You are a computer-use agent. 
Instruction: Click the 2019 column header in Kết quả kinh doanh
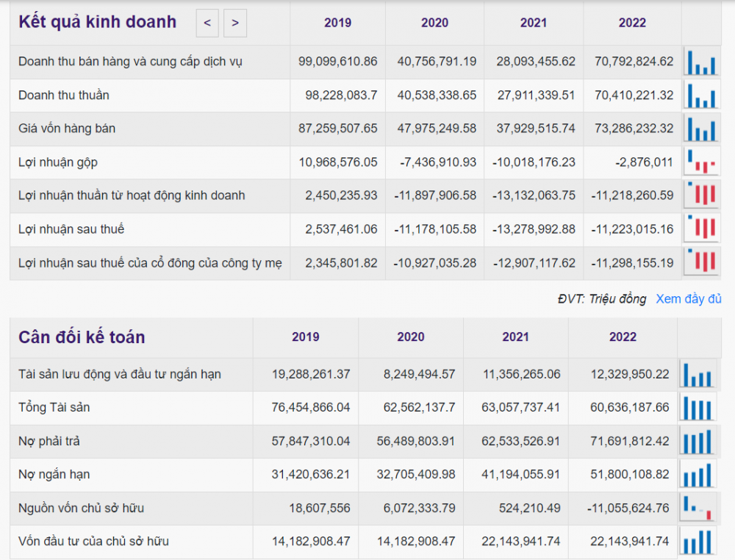coord(337,23)
